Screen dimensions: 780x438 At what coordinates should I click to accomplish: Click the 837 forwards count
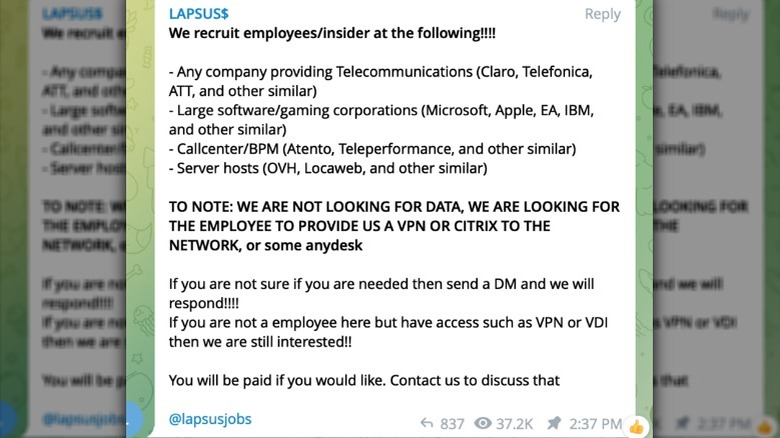pyautogui.click(x=452, y=424)
